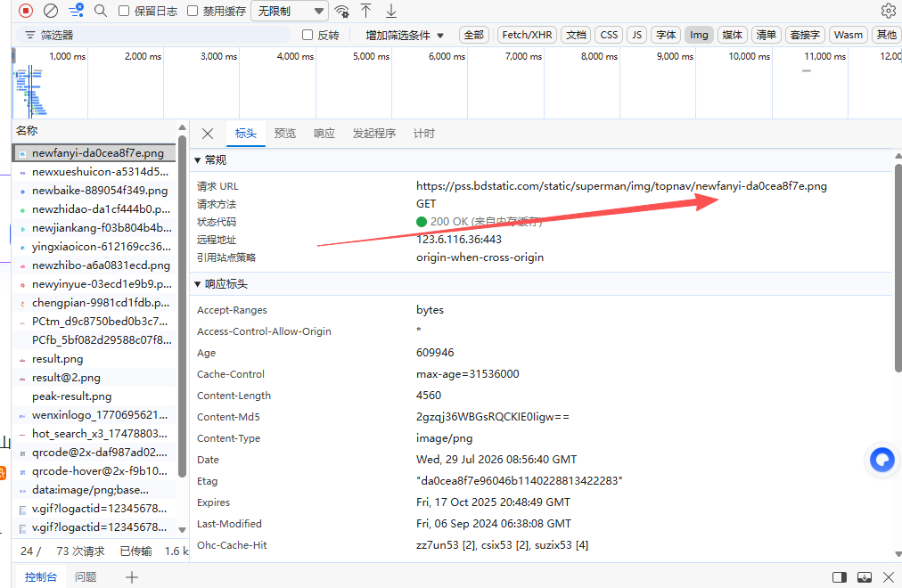This screenshot has height=588, width=902.
Task: Close the bottom drawer
Action: pyautogui.click(x=889, y=577)
